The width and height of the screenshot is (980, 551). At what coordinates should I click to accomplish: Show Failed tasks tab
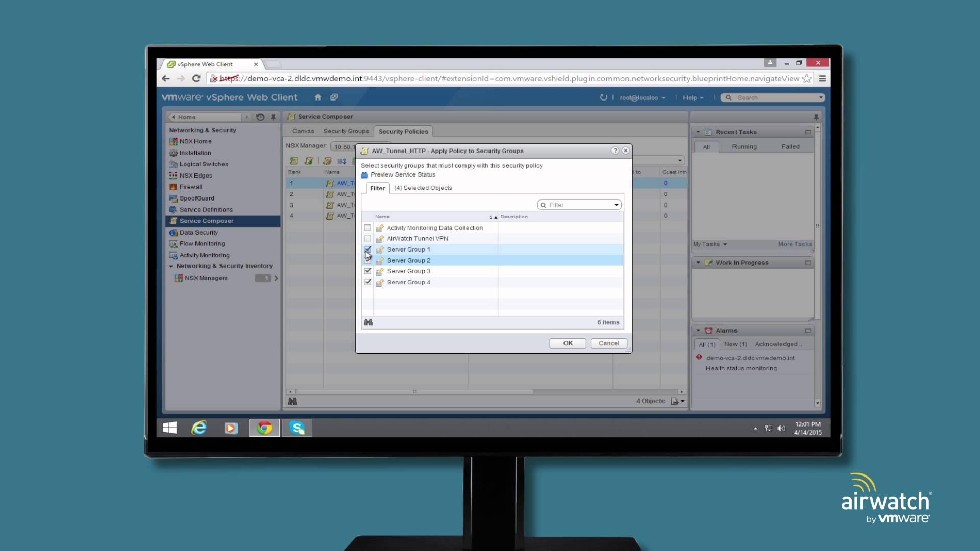pyautogui.click(x=790, y=147)
